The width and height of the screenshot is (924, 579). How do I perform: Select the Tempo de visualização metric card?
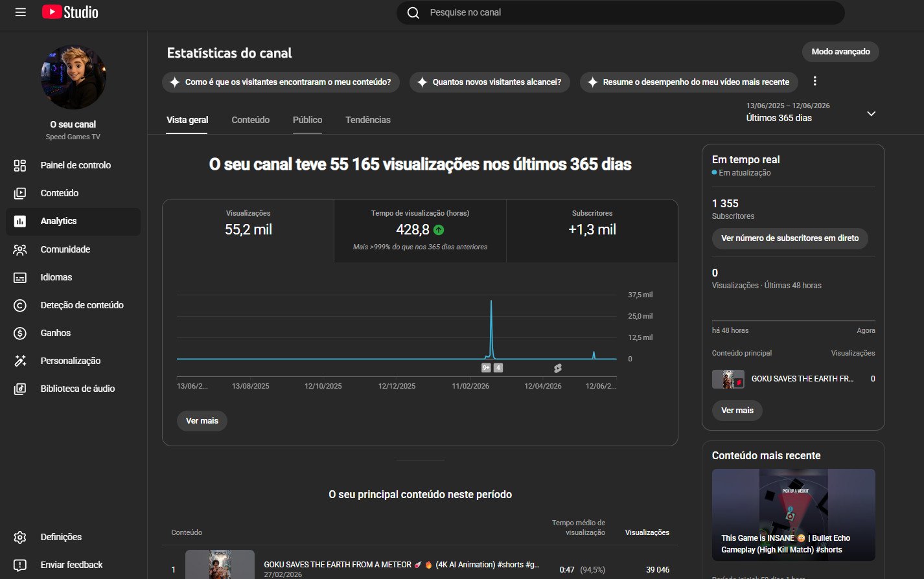pyautogui.click(x=420, y=231)
